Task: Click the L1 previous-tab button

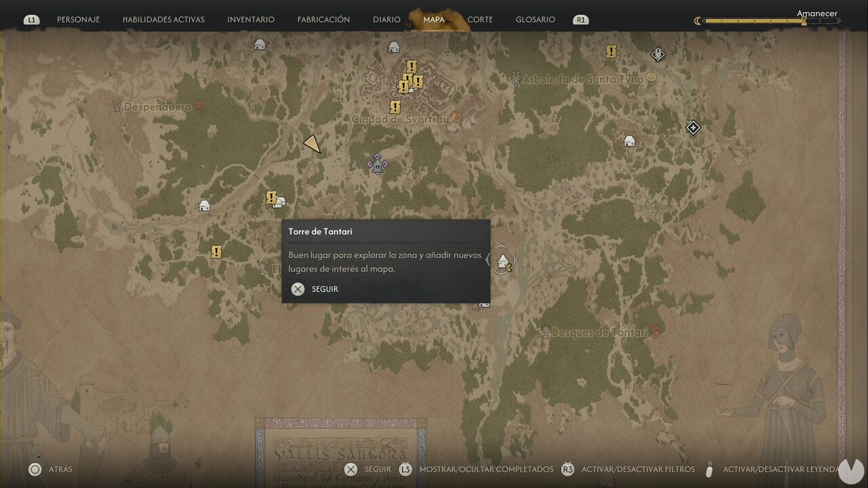Action: click(x=31, y=20)
